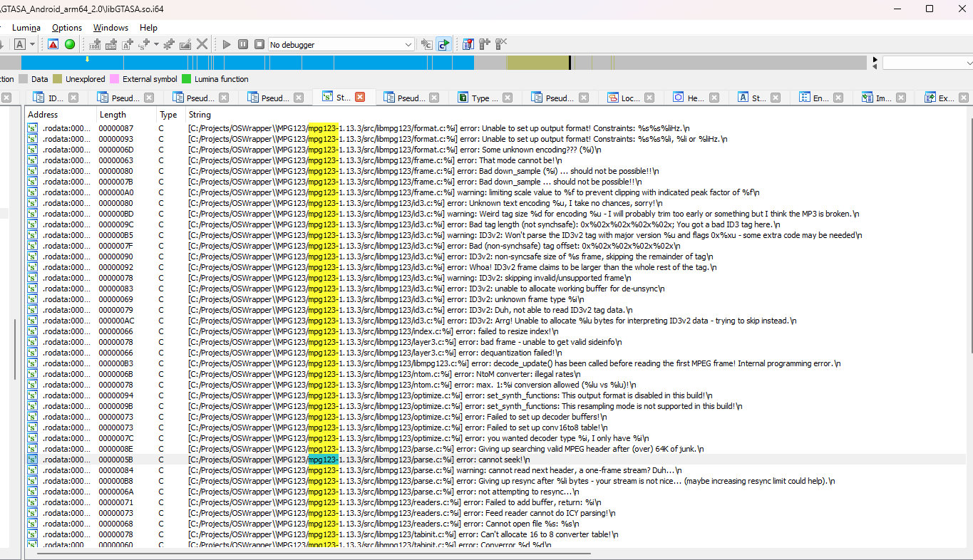This screenshot has height=560, width=973.
Task: Click the text style 'A' toolbar icon
Action: click(20, 44)
